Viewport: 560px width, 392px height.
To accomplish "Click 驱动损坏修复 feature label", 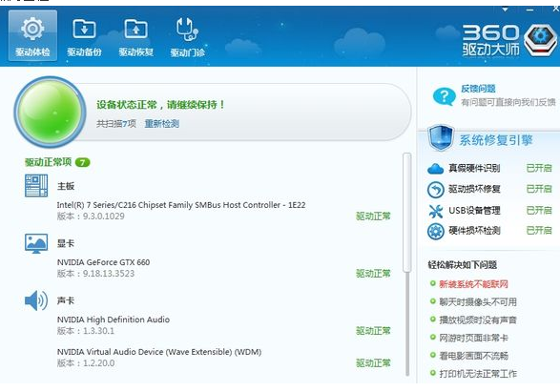I will click(x=474, y=189).
